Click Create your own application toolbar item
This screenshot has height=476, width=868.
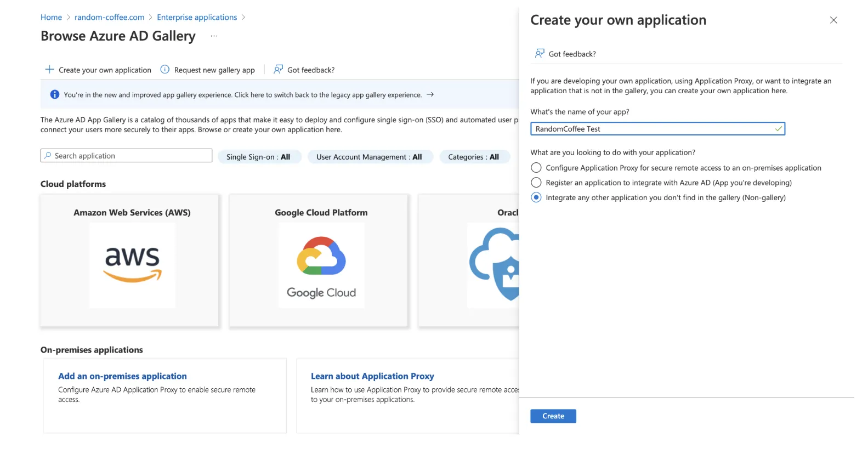[x=98, y=70]
